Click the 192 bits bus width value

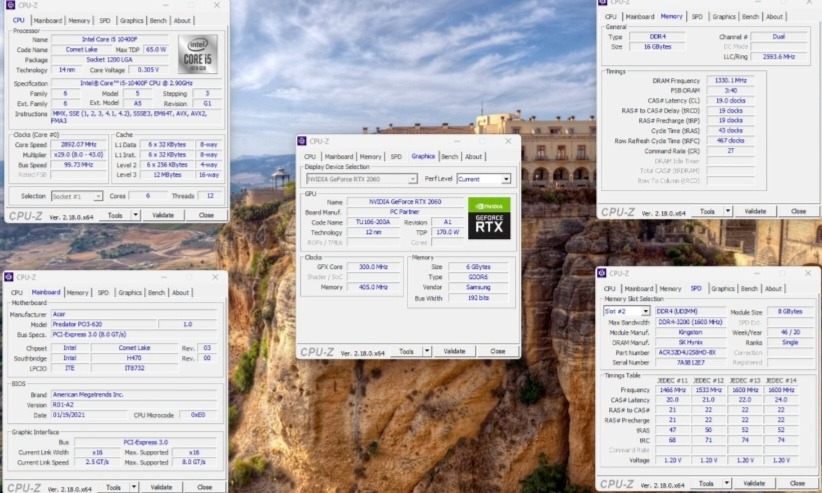tap(478, 298)
